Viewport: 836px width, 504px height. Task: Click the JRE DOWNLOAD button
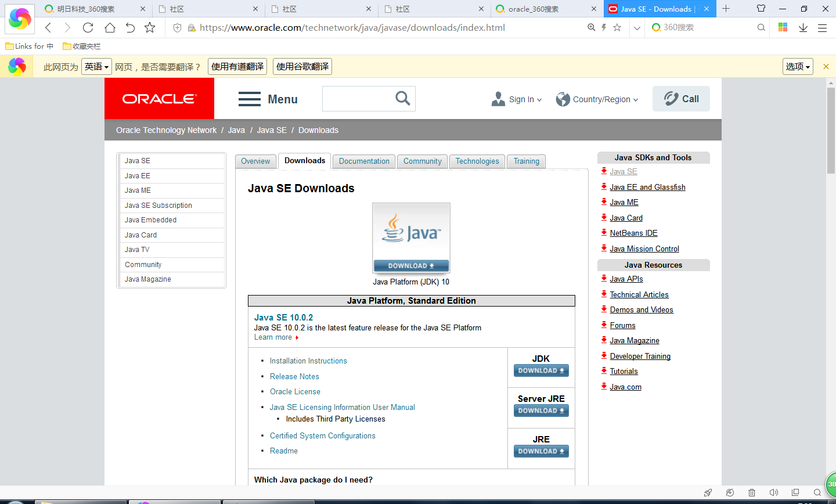541,451
